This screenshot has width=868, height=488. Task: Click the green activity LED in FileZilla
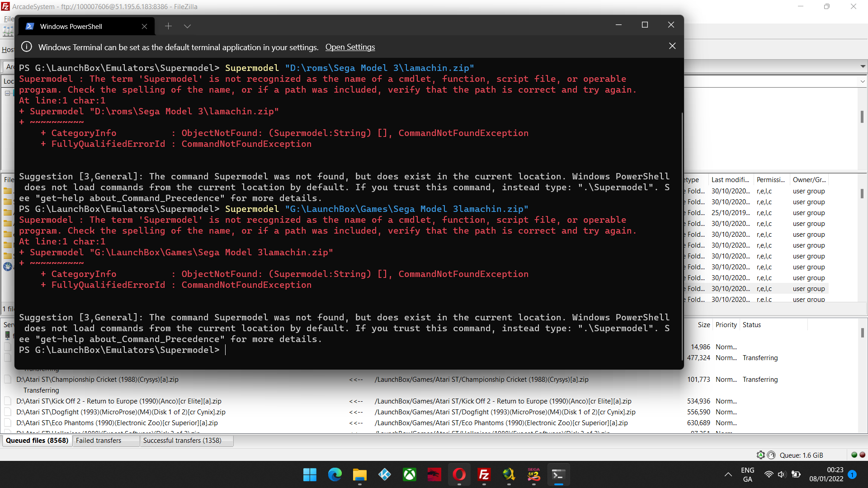coord(854,455)
